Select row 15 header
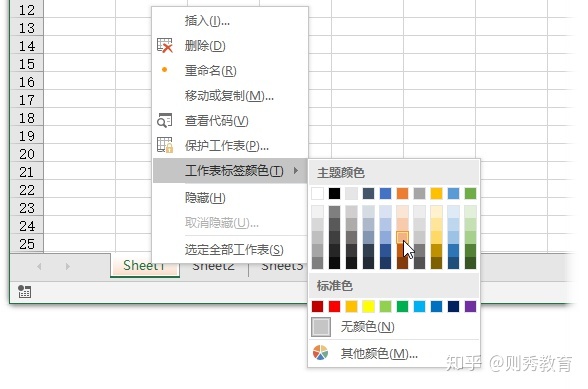The width and height of the screenshot is (588, 389). coord(27,64)
